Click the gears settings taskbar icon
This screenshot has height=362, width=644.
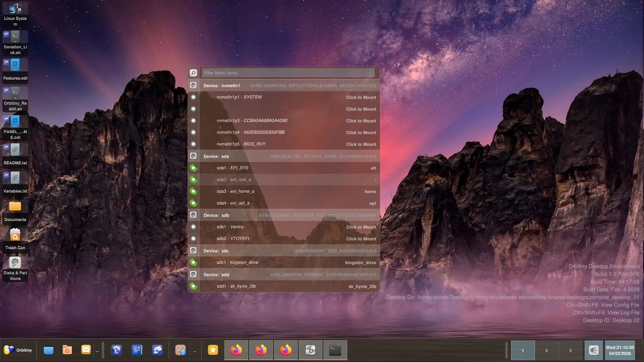310,350
